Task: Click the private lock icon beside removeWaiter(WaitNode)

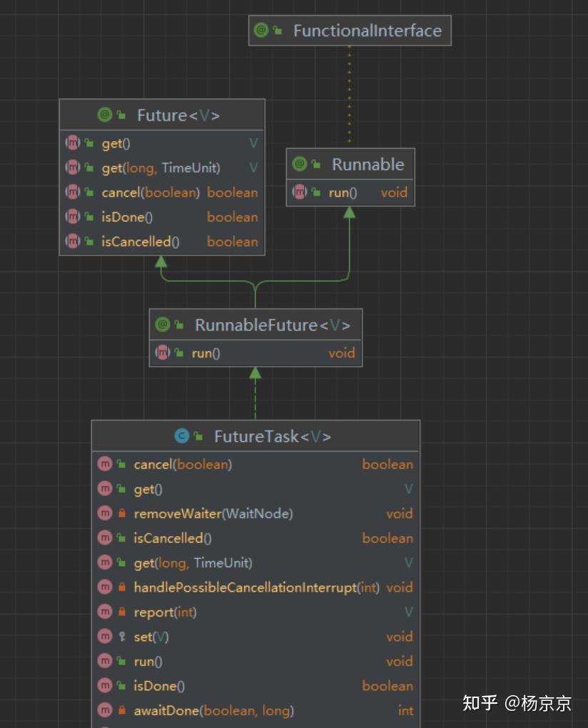Action: click(x=122, y=513)
